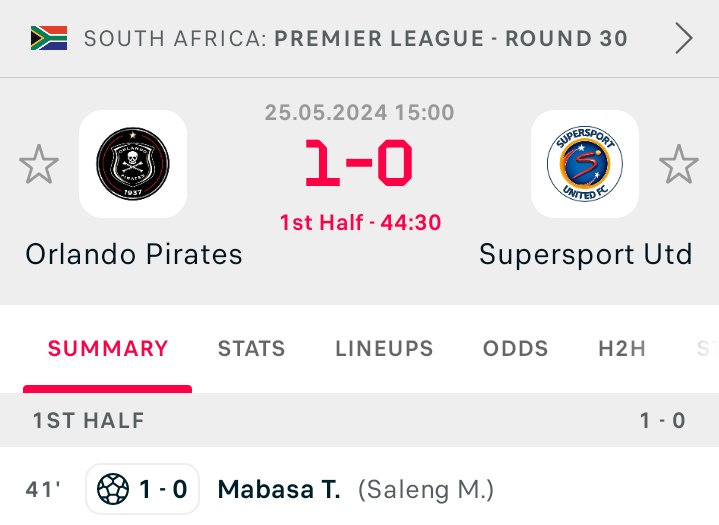719x525 pixels.
Task: Open assist provider Saleng M. profile
Action: 426,490
